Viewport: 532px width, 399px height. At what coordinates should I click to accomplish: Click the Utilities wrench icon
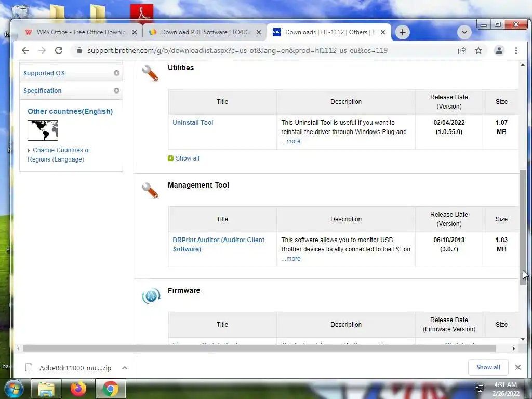[150, 73]
